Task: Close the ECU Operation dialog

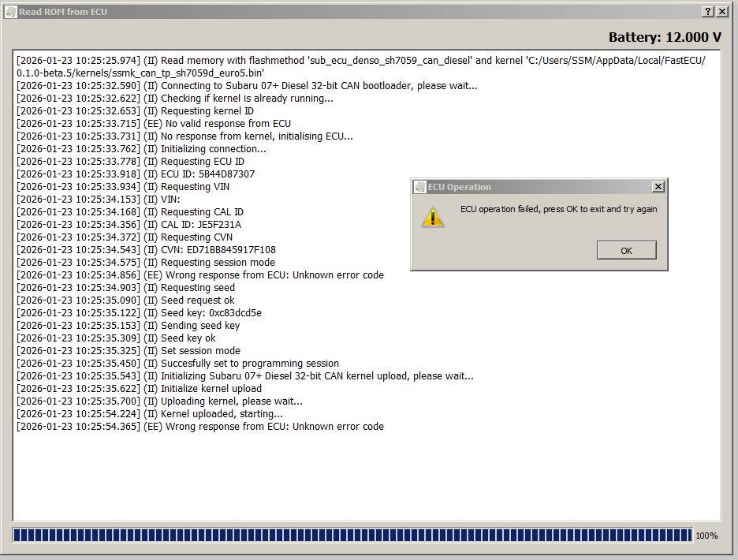Action: (658, 186)
